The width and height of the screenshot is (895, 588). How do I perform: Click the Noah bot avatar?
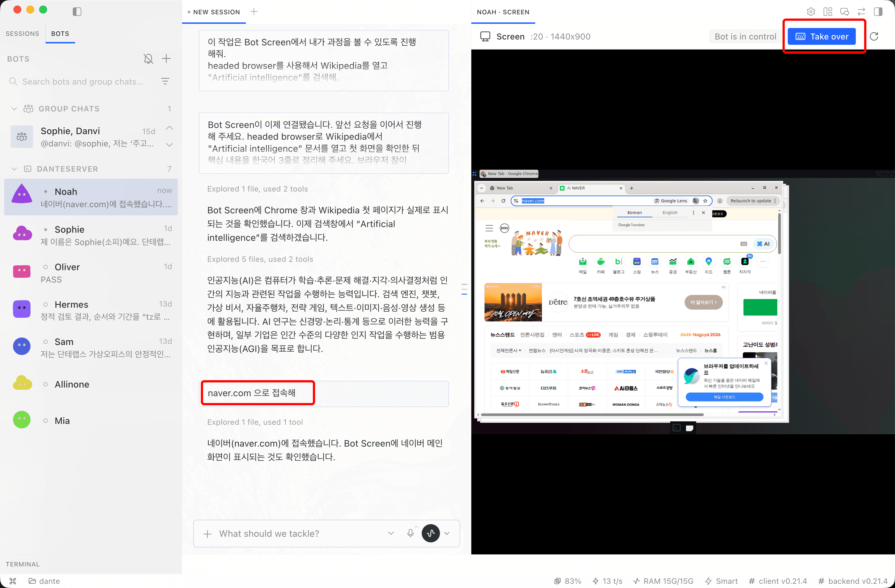[x=22, y=194]
